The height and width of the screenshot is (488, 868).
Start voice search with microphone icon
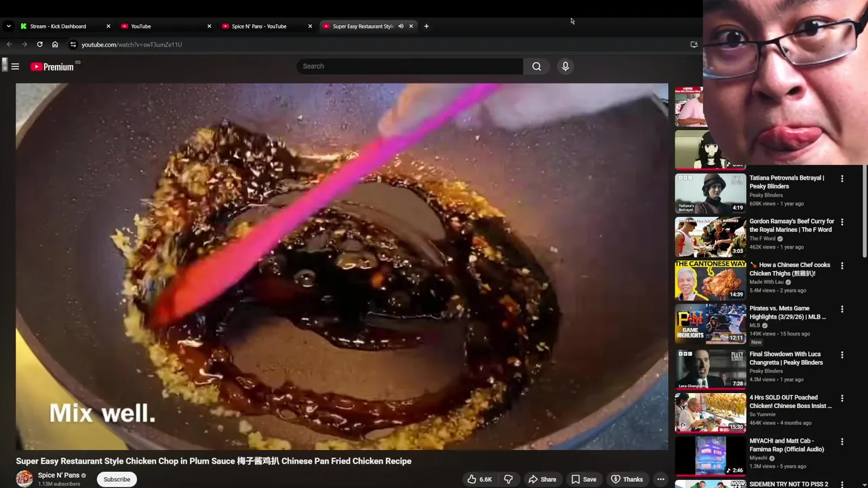coord(565,66)
